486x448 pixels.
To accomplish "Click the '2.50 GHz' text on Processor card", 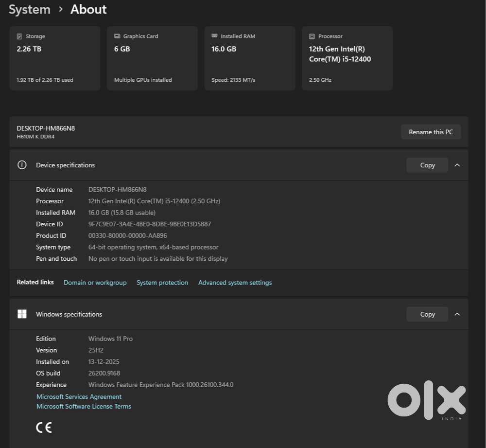I will [x=320, y=80].
